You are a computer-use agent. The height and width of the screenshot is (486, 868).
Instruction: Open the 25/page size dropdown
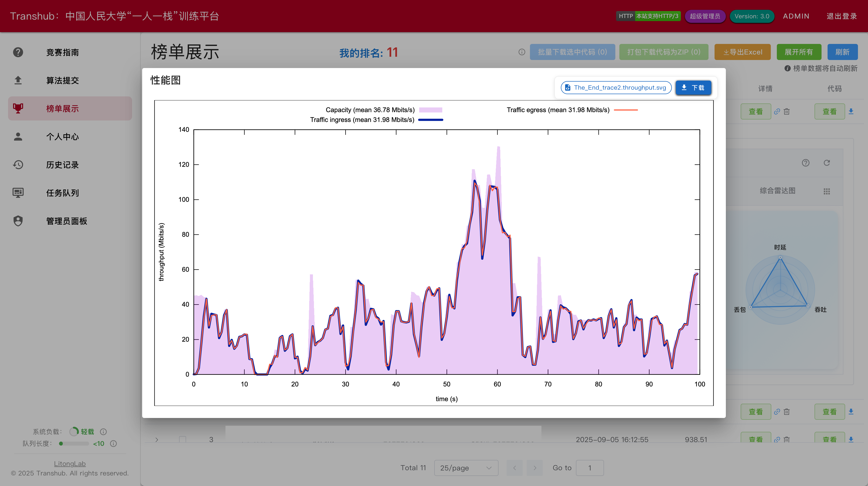(466, 468)
